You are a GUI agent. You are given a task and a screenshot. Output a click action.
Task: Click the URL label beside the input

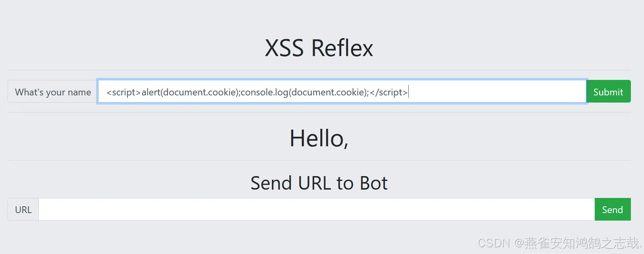pos(23,209)
